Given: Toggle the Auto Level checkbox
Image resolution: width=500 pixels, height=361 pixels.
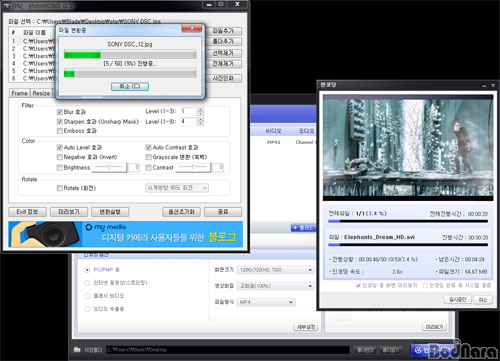Looking at the screenshot, I should (60, 147).
